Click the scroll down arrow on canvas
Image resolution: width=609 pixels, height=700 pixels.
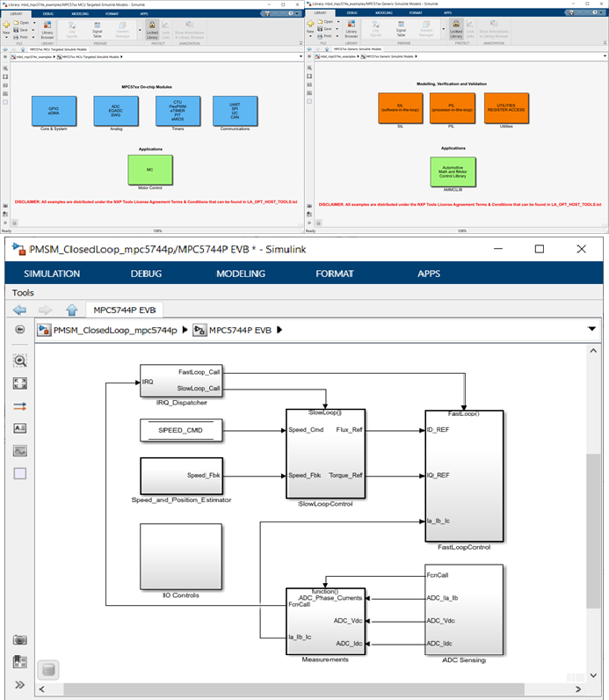(x=593, y=675)
